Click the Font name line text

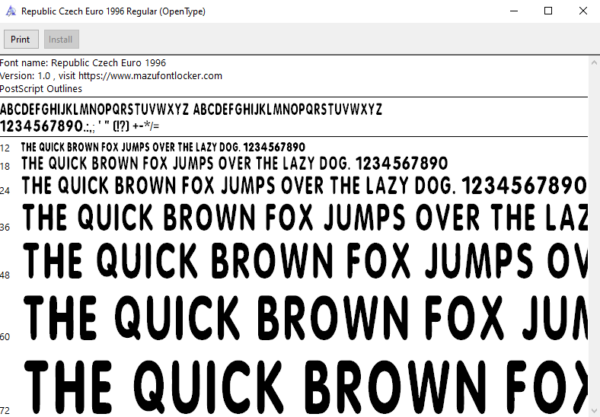click(x=83, y=63)
